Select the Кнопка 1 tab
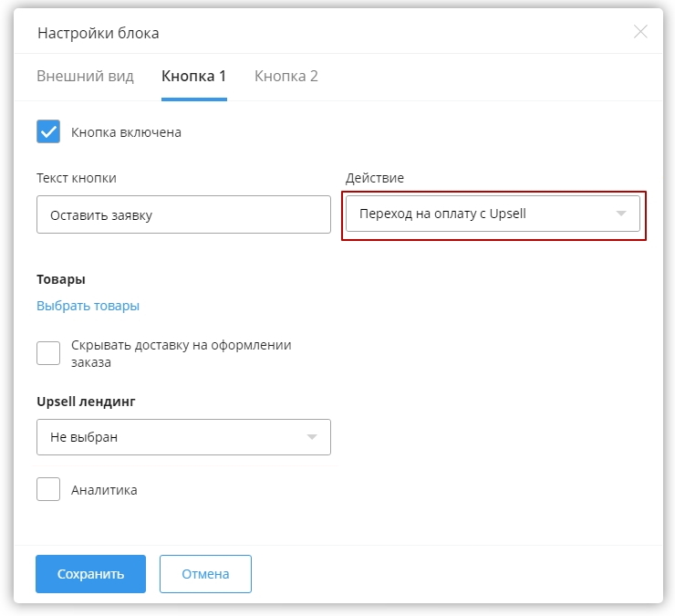The height and width of the screenshot is (616, 675). tap(193, 76)
